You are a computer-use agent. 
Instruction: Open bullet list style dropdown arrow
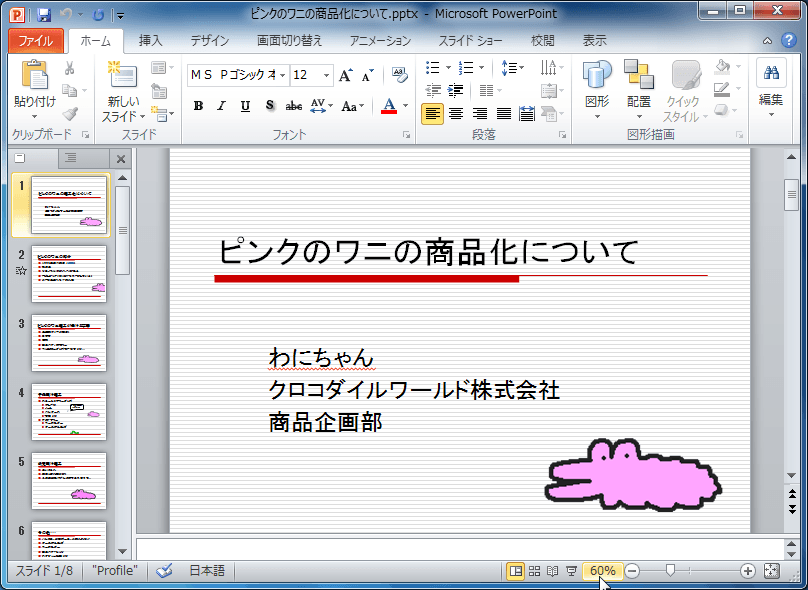pos(448,68)
